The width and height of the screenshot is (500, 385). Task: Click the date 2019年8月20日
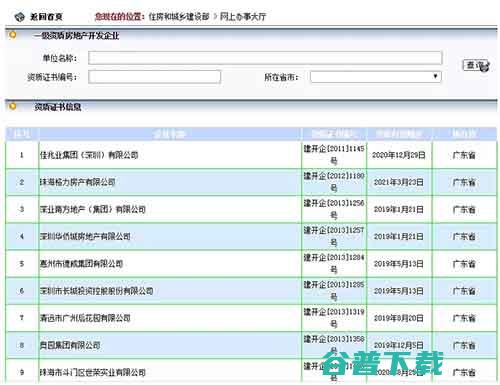coord(399,318)
